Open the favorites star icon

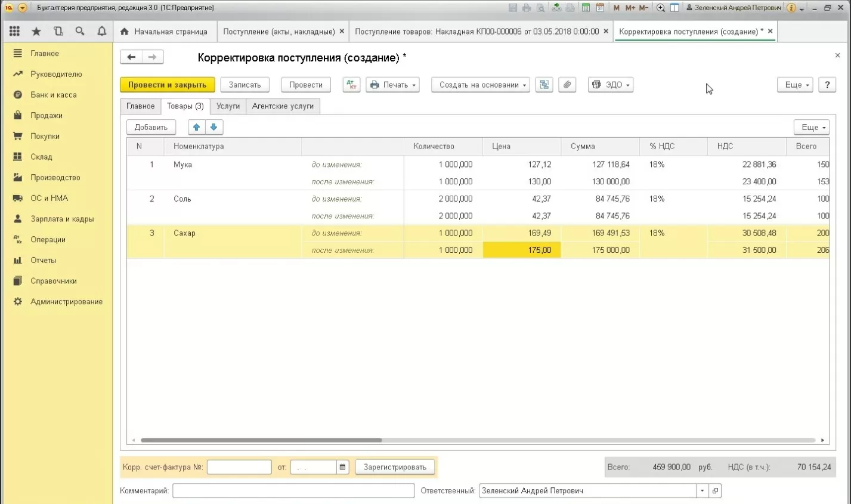tap(36, 31)
